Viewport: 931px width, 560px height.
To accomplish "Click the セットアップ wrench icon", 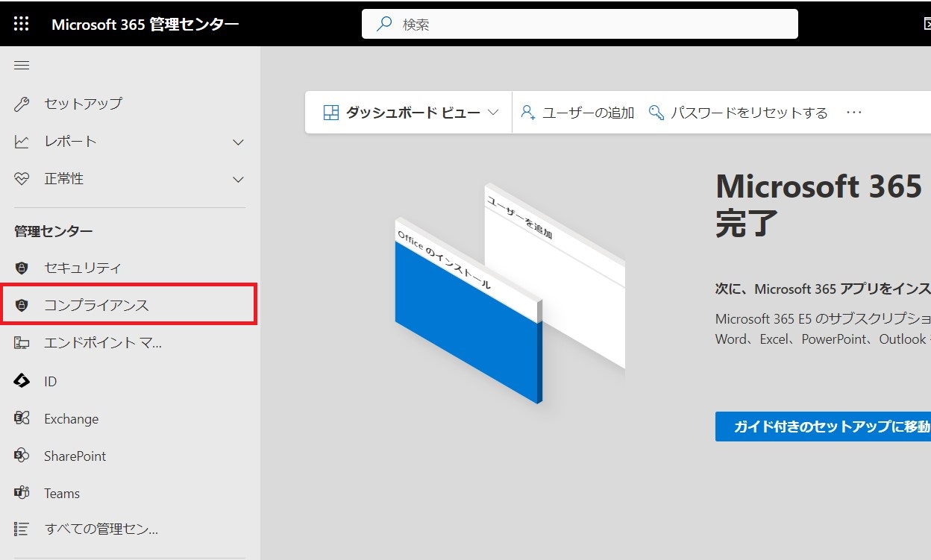I will [22, 104].
